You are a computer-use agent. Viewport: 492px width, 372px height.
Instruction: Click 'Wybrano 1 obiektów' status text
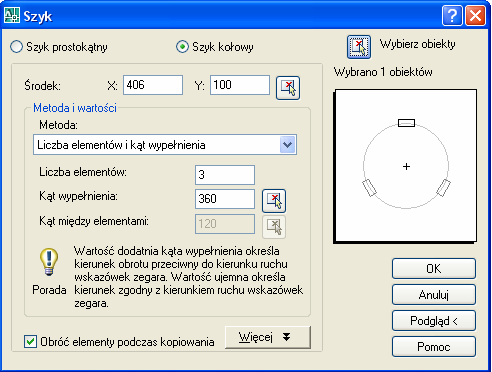pyautogui.click(x=383, y=72)
